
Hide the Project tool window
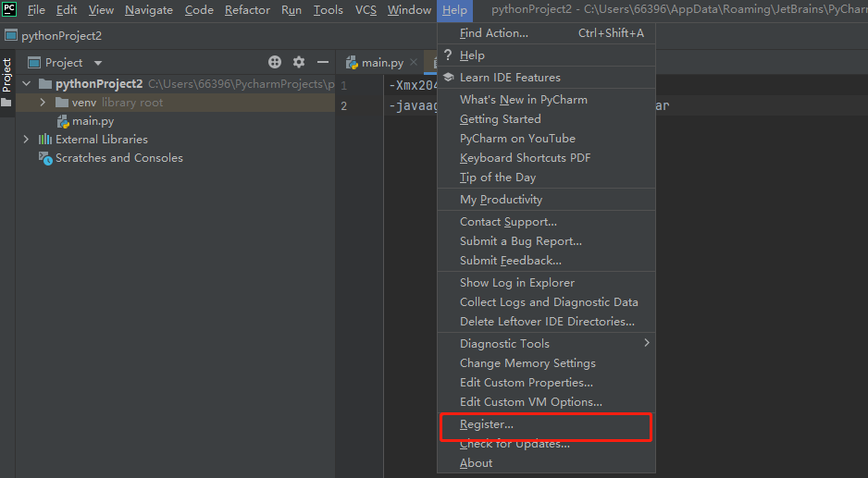point(323,62)
